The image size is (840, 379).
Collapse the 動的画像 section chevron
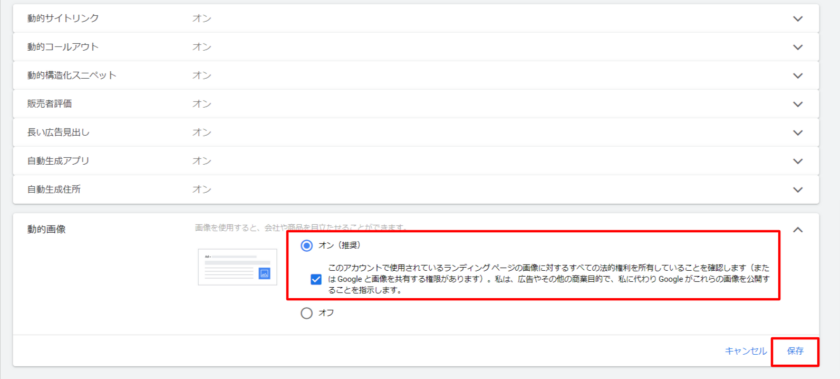pos(798,229)
